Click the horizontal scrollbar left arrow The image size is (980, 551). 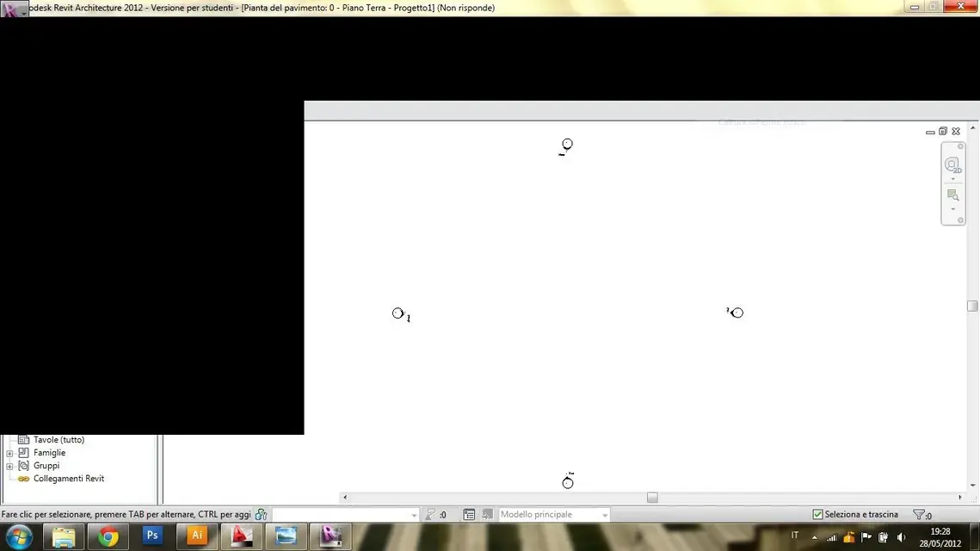pos(345,498)
